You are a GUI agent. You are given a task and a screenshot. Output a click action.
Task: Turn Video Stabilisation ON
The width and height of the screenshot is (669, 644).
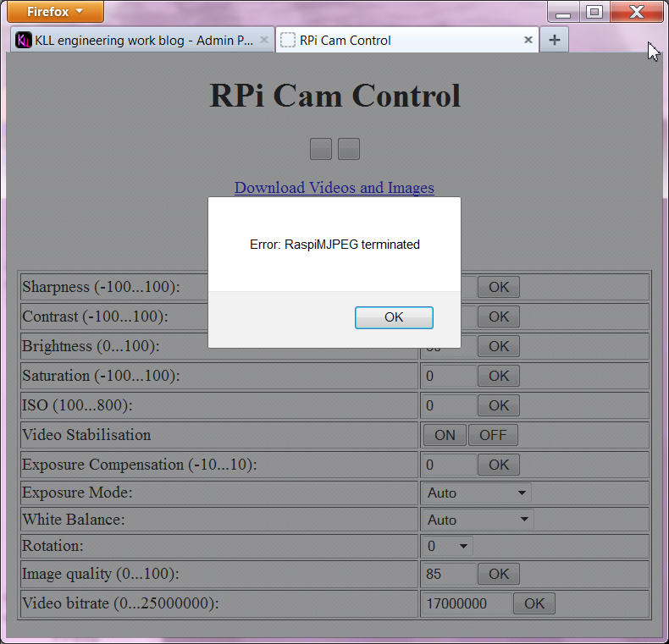point(445,435)
